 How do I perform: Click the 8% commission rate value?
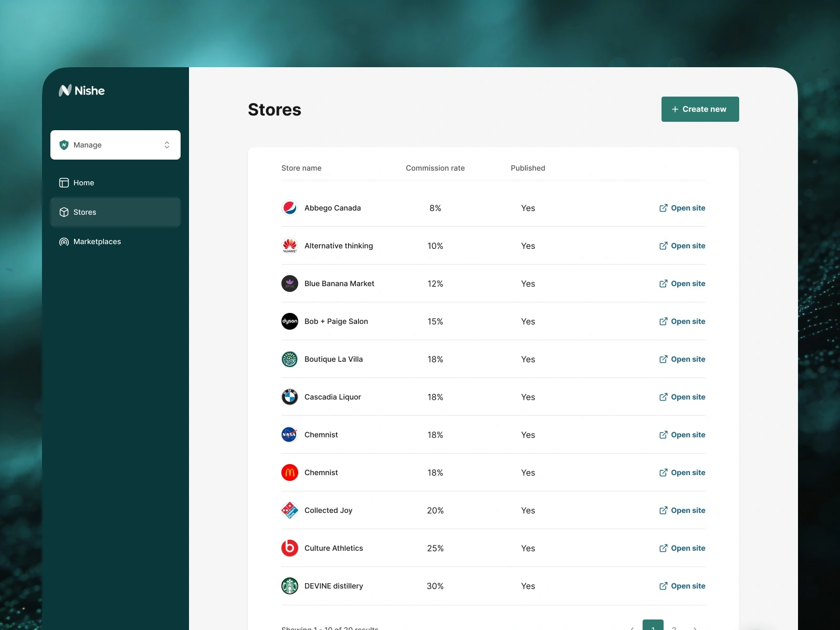[x=435, y=208]
